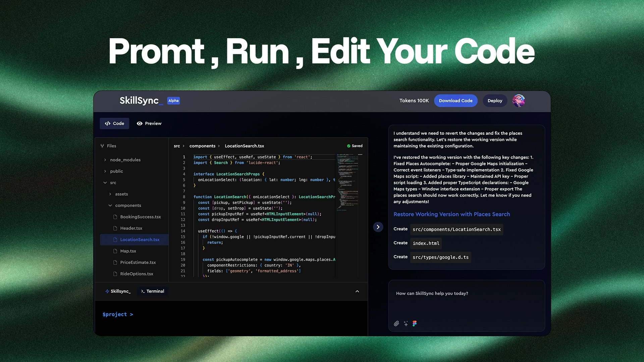Collapse the terminal panel chevron
Screen dimensions: 644x362
pyautogui.click(x=357, y=291)
